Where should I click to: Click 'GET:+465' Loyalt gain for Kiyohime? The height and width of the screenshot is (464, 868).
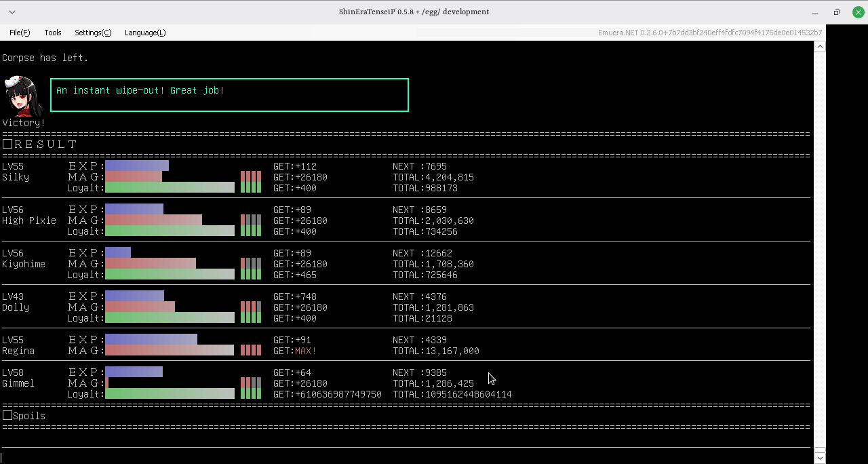(295, 275)
